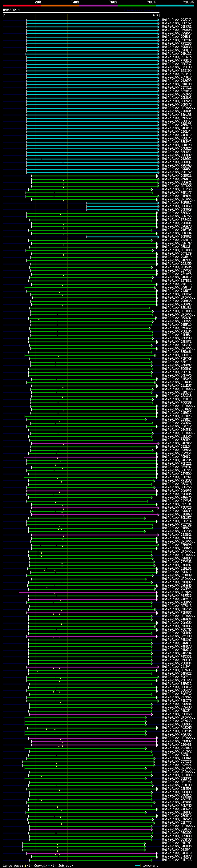Open hit UniRef100_Q4LB13
The image size is (197, 868).
click(x=177, y=128)
